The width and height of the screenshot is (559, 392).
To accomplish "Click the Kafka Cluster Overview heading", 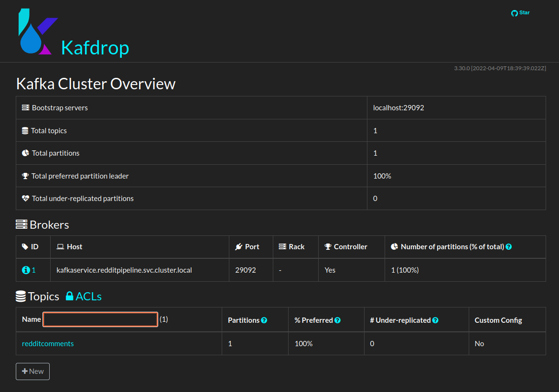I will pos(96,84).
